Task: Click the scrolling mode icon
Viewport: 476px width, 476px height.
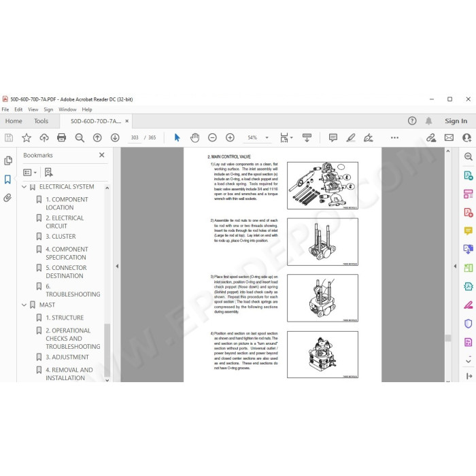Action: [307, 138]
